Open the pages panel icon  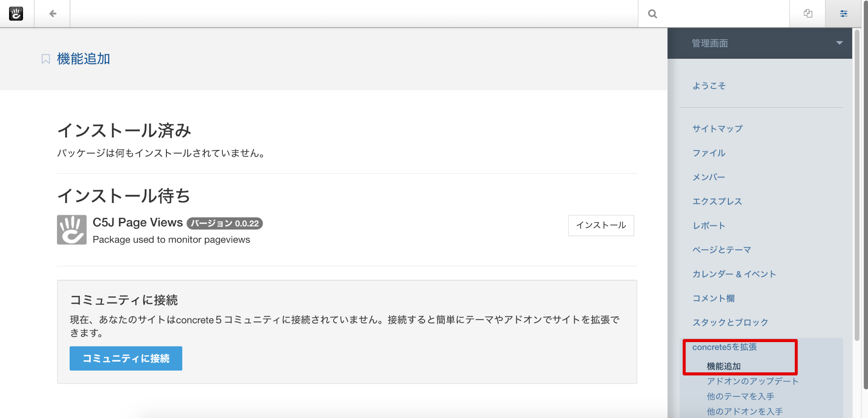pyautogui.click(x=808, y=14)
